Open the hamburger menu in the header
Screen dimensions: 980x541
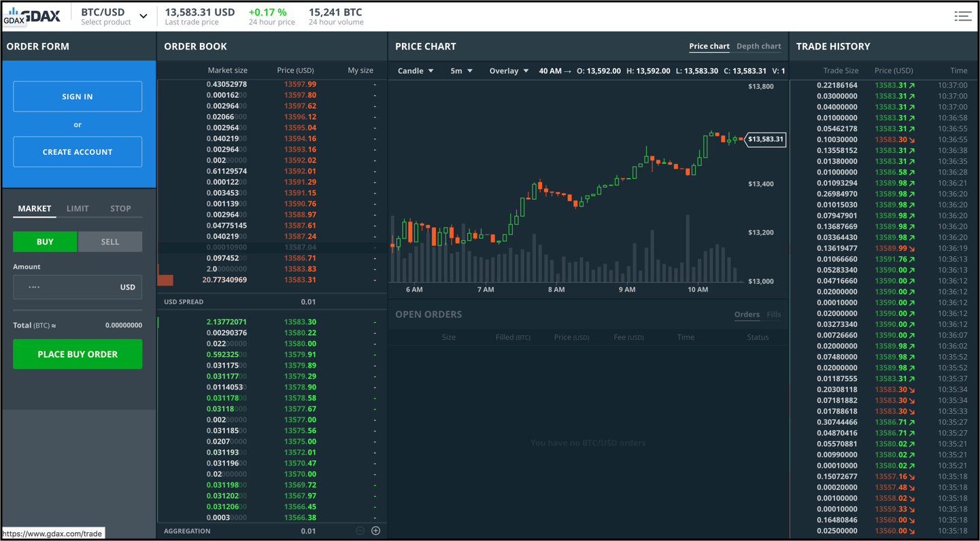click(x=962, y=16)
